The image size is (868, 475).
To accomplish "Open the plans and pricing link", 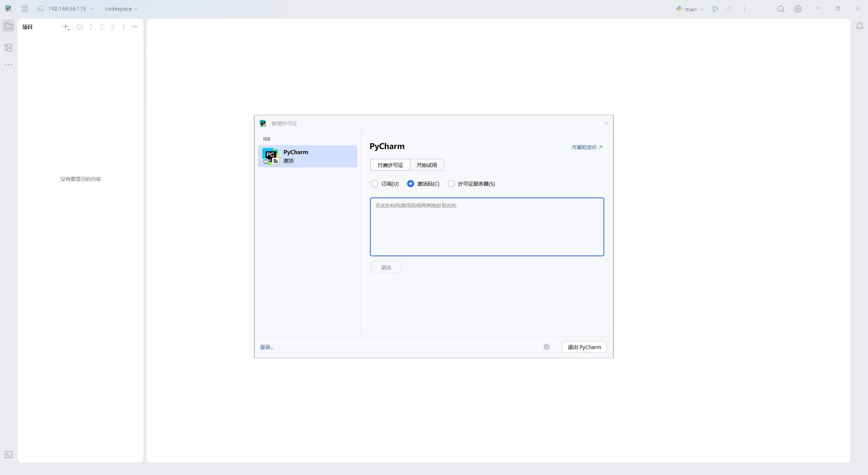I will point(587,147).
